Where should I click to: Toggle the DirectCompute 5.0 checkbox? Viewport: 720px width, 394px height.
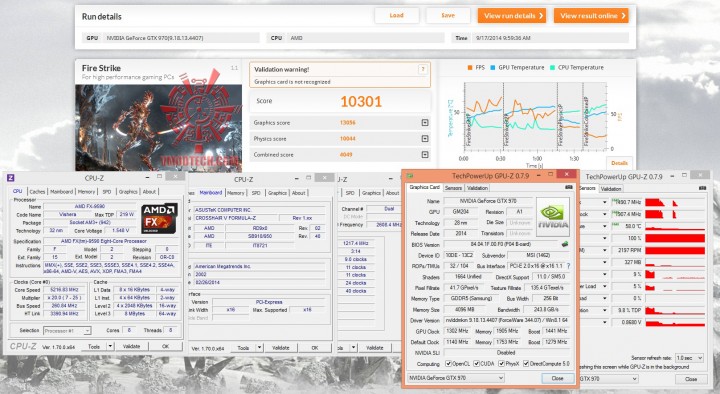(526, 364)
